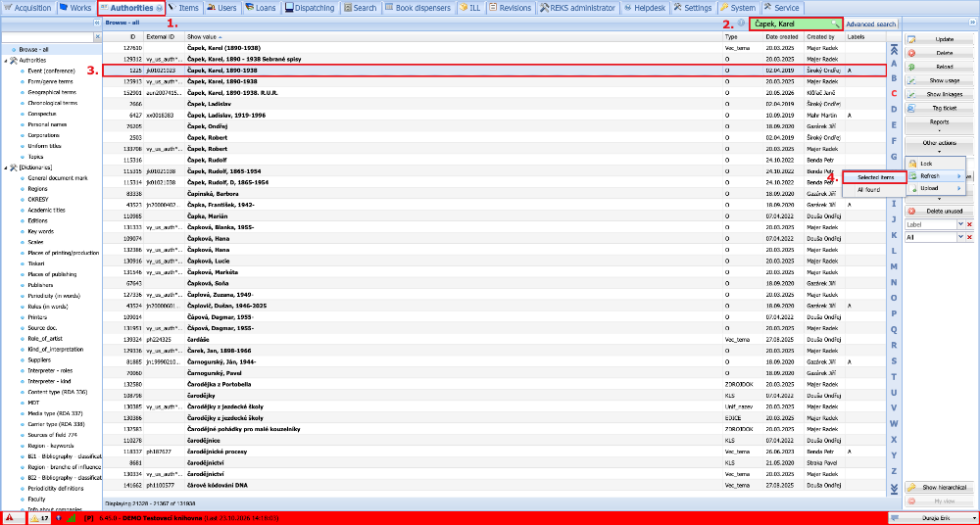Select Browse - all in tree
The width and height of the screenshot is (980, 525).
pyautogui.click(x=35, y=49)
